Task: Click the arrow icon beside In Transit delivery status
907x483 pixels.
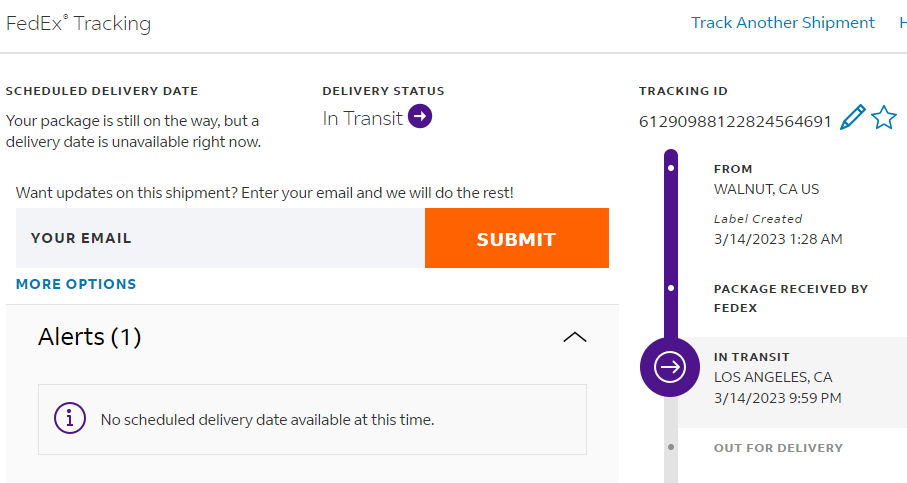Action: 421,118
